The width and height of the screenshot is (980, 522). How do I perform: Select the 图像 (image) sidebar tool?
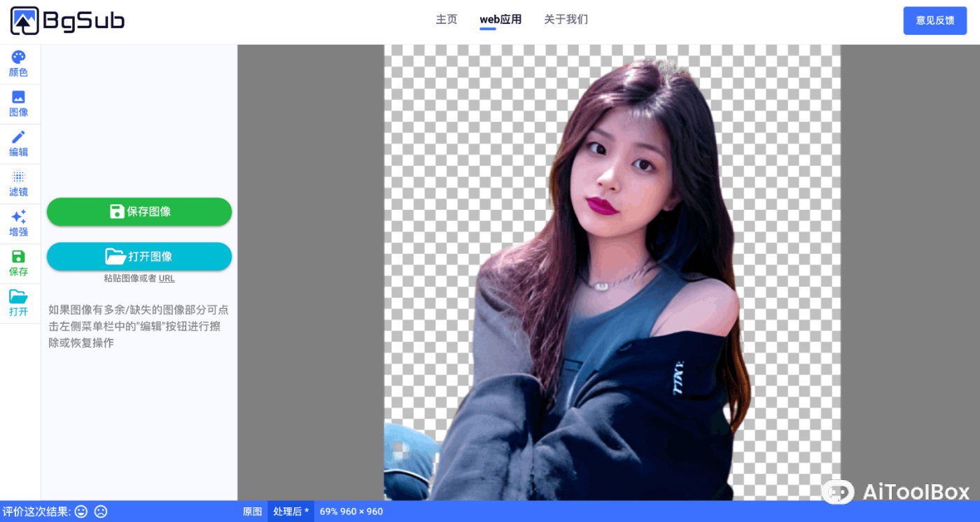point(19,104)
